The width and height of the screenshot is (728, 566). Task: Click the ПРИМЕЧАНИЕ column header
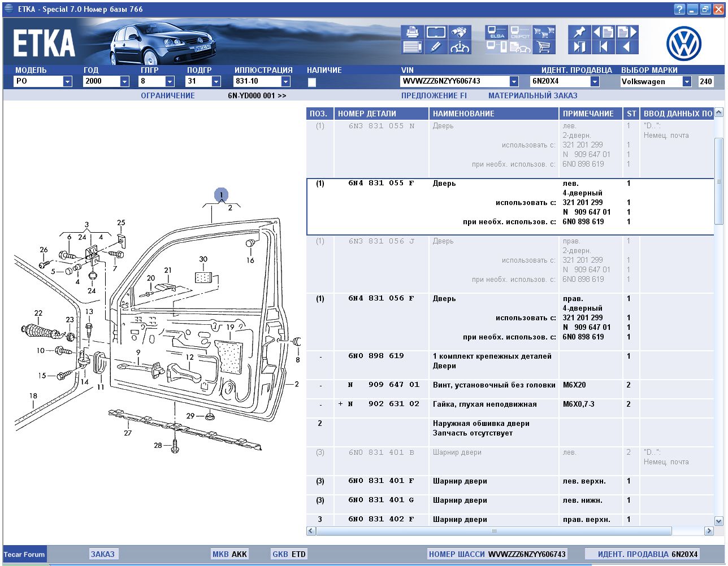pyautogui.click(x=591, y=114)
